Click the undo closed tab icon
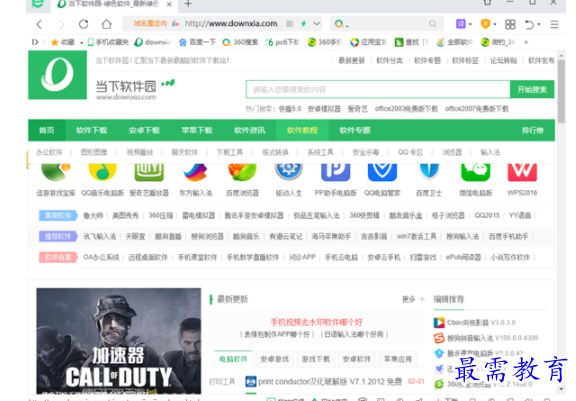This screenshot has height=401, width=576. 529,24
